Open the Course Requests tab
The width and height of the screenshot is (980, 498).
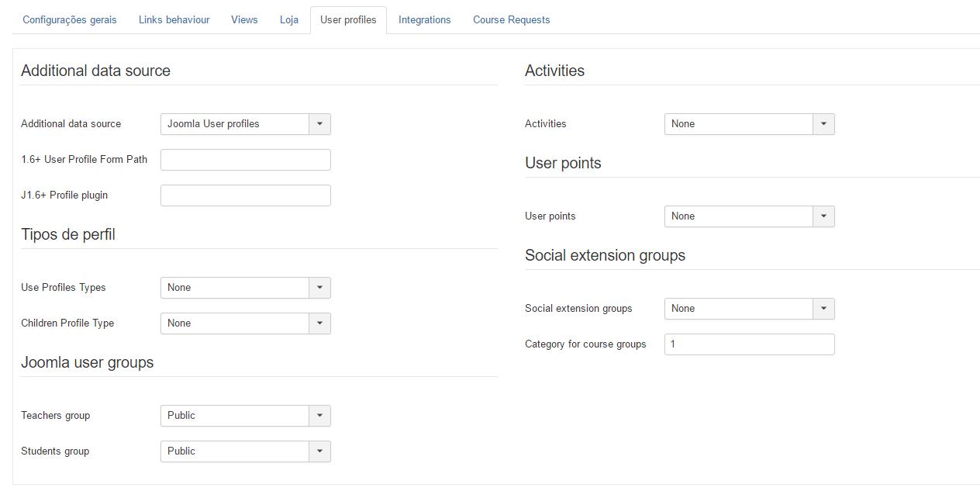tap(511, 20)
